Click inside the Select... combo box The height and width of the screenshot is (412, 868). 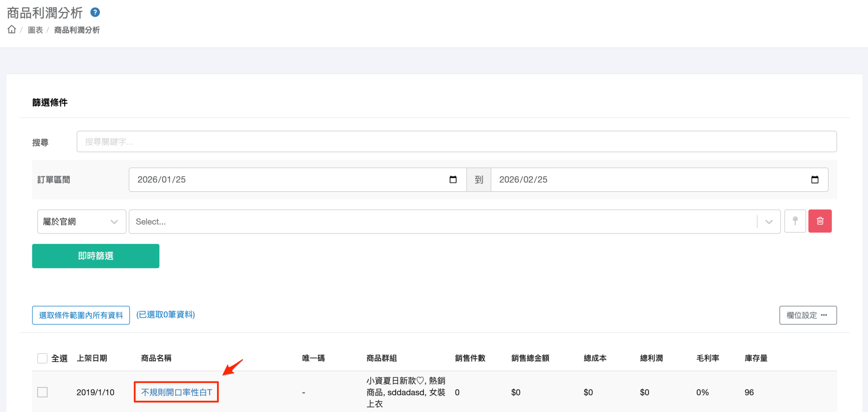[441, 221]
